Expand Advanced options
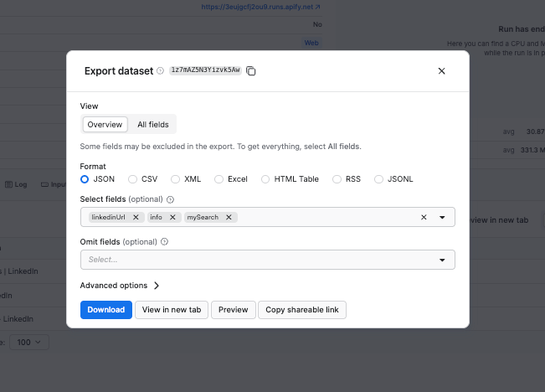The width and height of the screenshot is (545, 392). click(x=120, y=286)
